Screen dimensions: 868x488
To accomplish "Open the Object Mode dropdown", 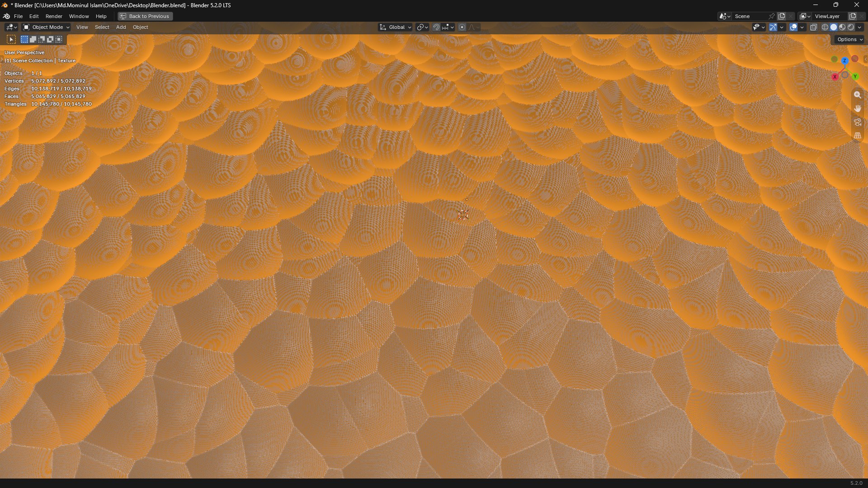I will coord(47,28).
